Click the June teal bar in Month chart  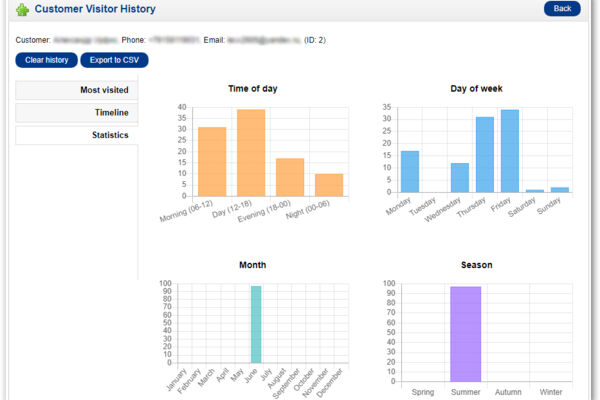tap(256, 324)
